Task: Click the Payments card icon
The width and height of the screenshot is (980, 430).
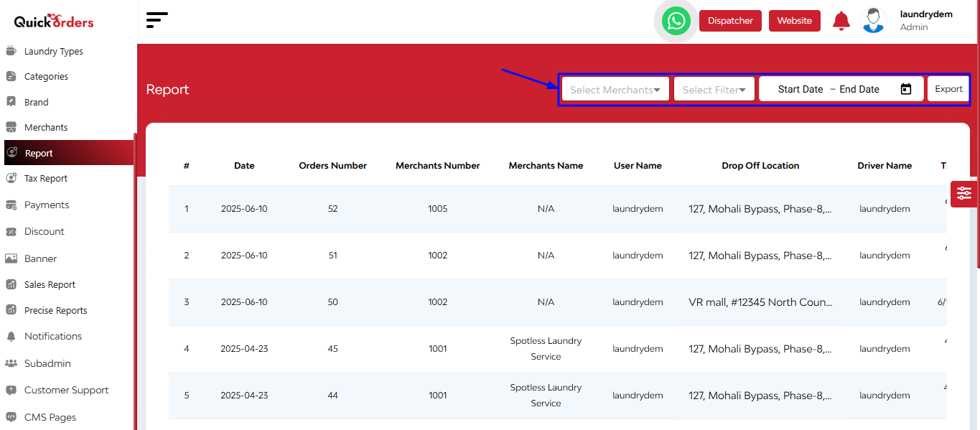Action: (x=11, y=205)
